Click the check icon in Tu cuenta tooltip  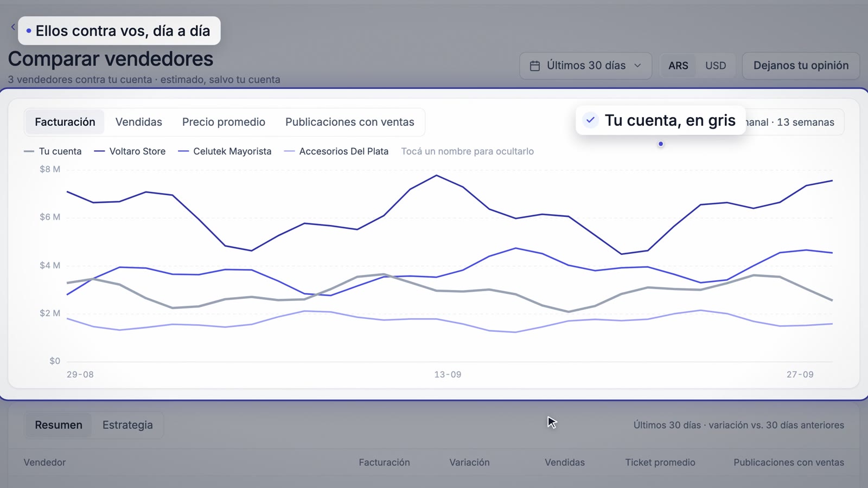[x=590, y=120]
